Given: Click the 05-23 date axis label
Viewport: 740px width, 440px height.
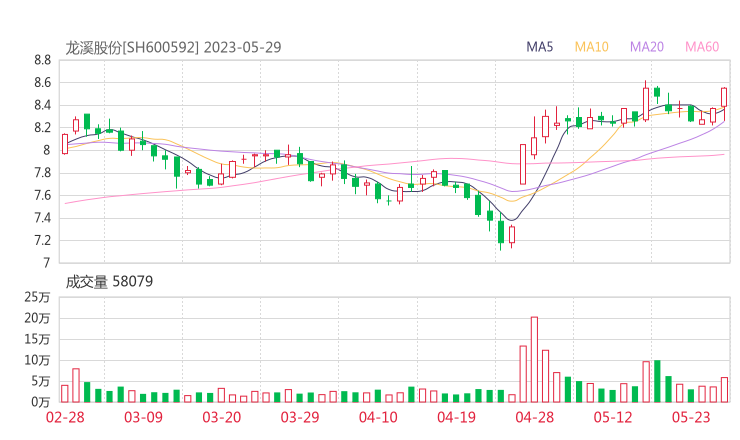Looking at the screenshot, I should coord(691,417).
